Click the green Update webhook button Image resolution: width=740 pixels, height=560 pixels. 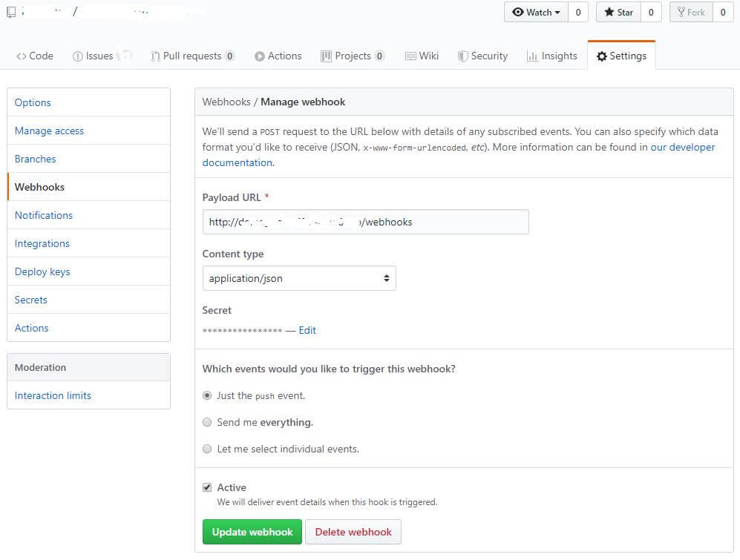point(252,532)
